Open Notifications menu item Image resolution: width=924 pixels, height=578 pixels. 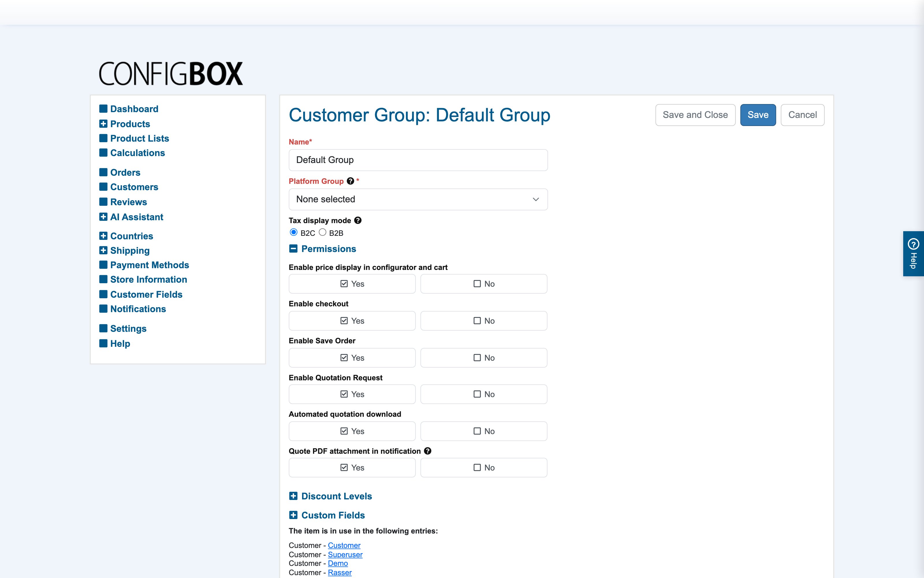138,309
